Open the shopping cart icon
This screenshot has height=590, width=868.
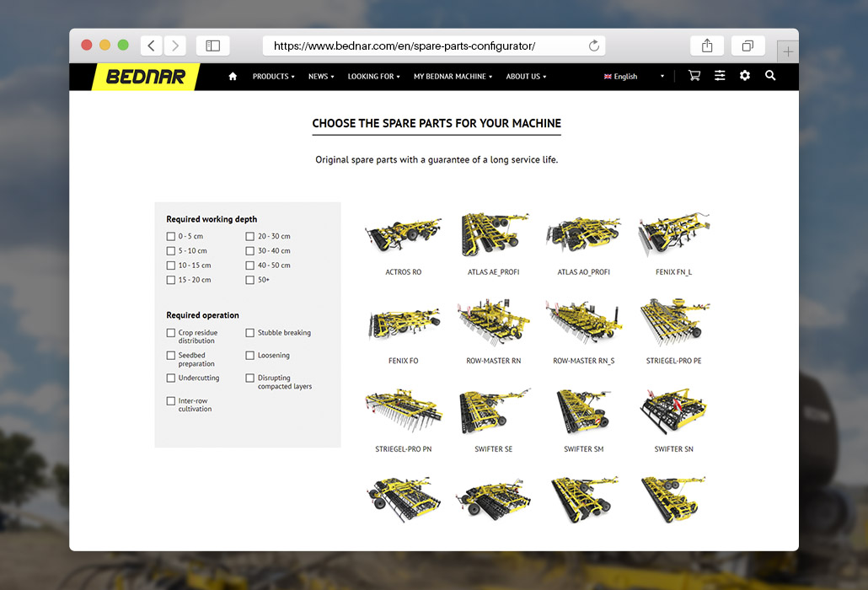(x=694, y=76)
